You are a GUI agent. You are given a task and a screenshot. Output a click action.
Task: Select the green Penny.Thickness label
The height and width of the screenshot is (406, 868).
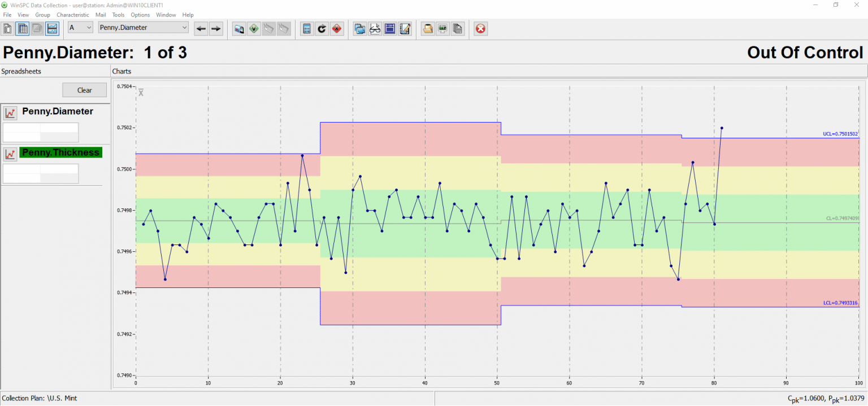click(x=60, y=152)
